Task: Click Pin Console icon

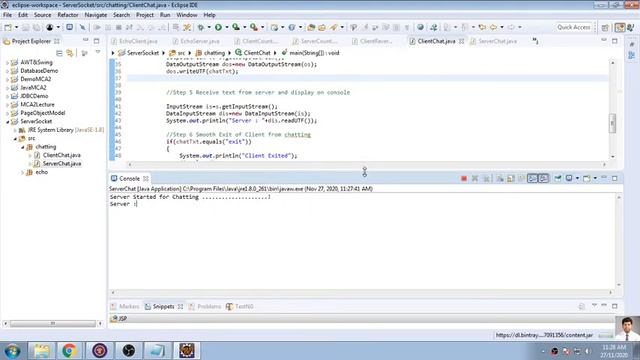Action: (x=558, y=178)
